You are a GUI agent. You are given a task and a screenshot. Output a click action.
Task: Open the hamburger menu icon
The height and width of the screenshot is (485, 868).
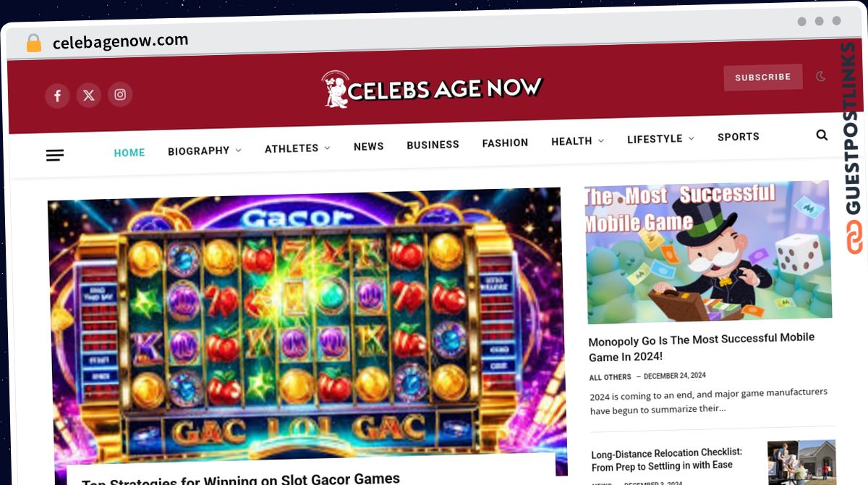[55, 155]
